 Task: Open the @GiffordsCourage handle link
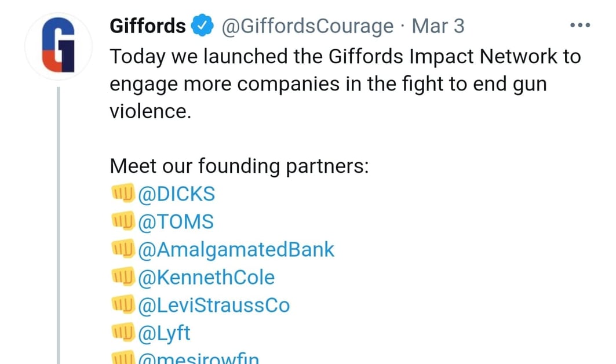tap(308, 26)
